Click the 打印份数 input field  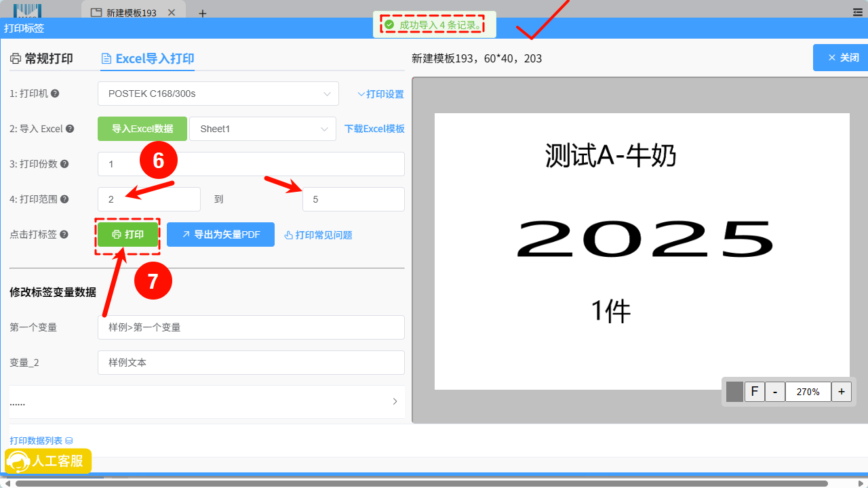[251, 164]
